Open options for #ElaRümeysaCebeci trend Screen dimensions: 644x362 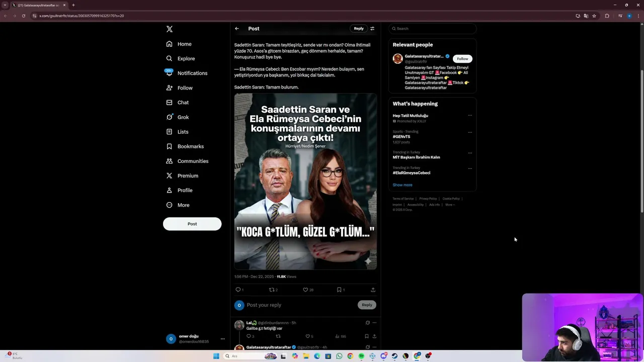[x=470, y=168]
